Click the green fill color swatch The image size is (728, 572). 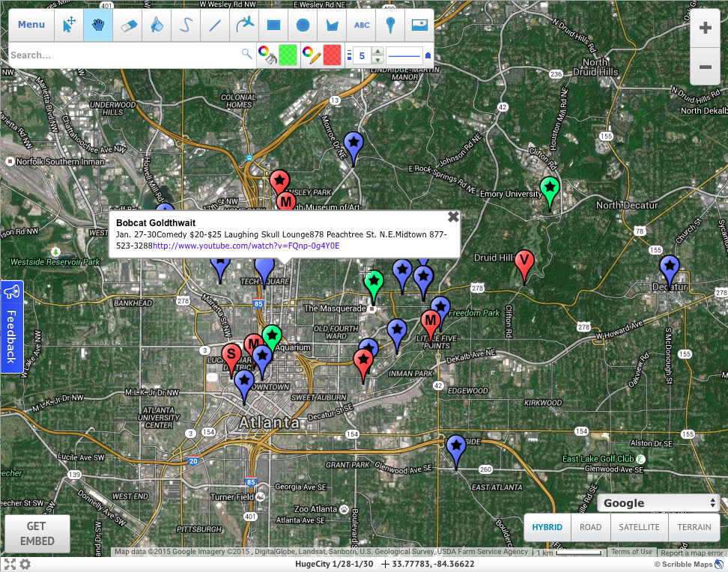[288, 55]
